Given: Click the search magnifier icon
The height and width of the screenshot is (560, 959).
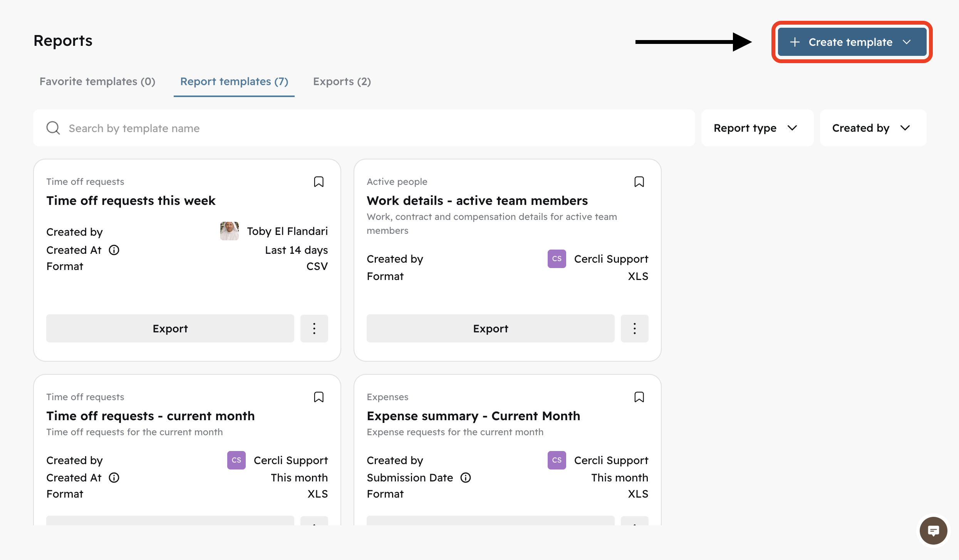Looking at the screenshot, I should 53,128.
